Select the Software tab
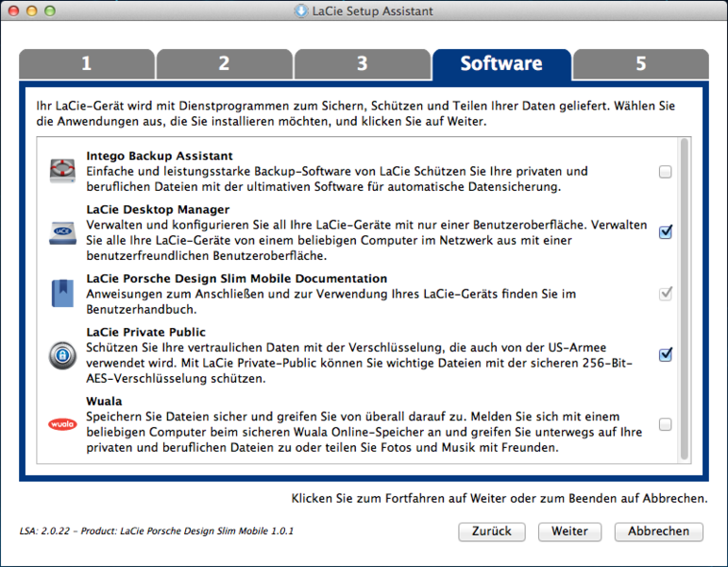 (501, 64)
